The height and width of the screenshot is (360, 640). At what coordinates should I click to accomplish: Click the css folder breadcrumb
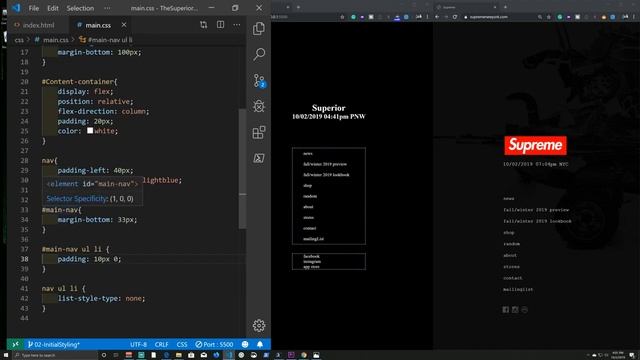pyautogui.click(x=19, y=40)
